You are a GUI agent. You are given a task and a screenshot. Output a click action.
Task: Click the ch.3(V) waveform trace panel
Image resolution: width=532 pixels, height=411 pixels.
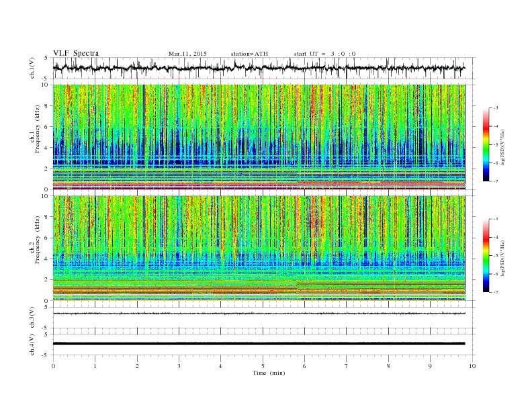coord(264,317)
